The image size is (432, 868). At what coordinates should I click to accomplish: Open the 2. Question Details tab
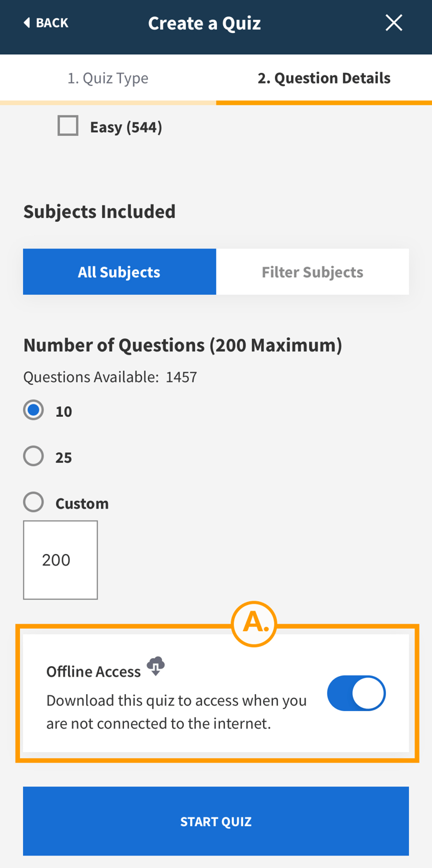324,78
